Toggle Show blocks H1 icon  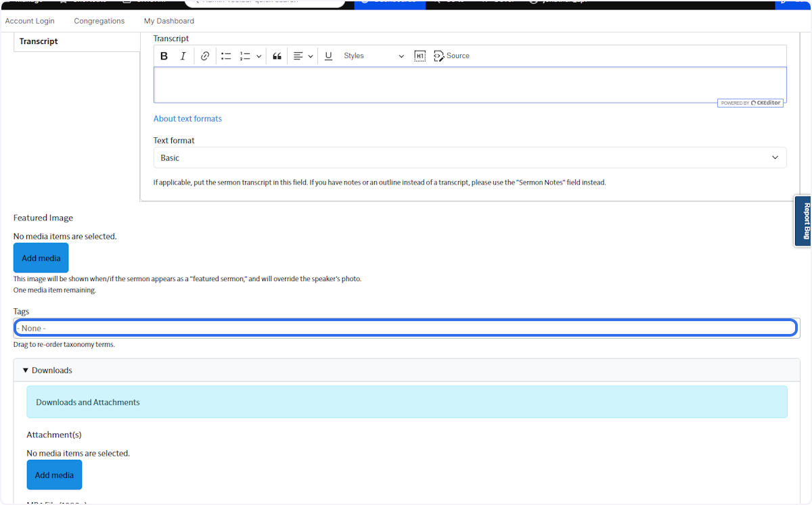tap(420, 56)
